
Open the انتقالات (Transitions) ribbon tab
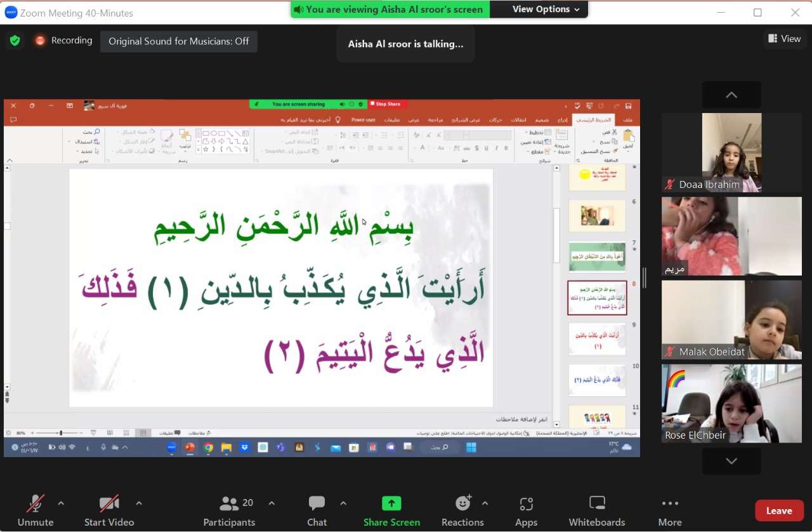coord(520,119)
